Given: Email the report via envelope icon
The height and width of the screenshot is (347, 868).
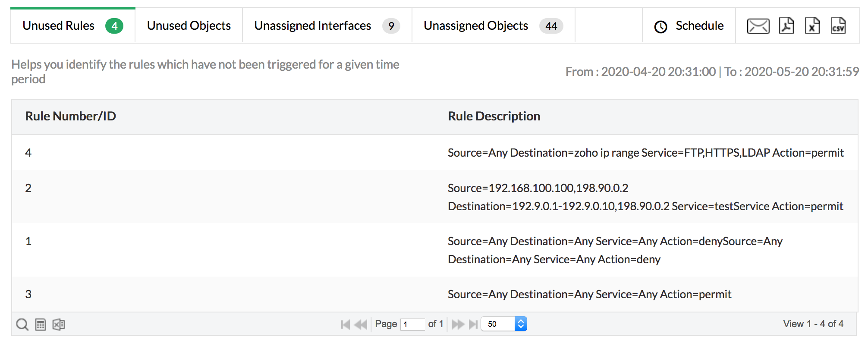Looking at the screenshot, I should (x=758, y=26).
